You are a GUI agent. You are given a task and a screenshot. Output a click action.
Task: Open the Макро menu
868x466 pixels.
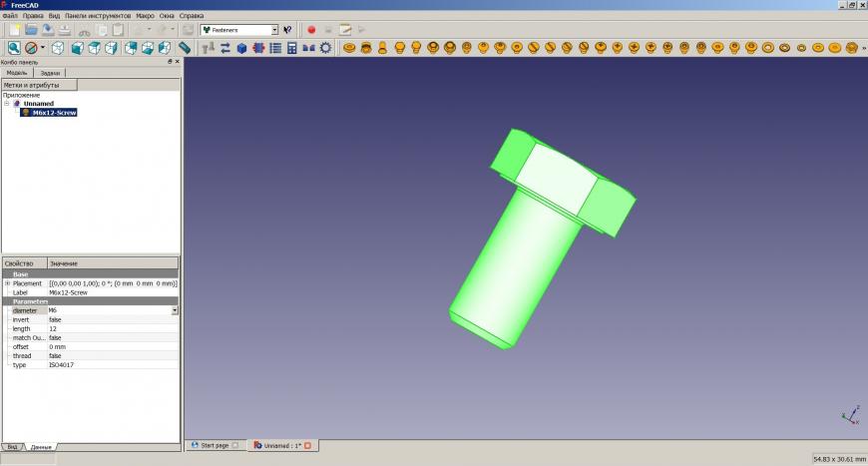[145, 16]
